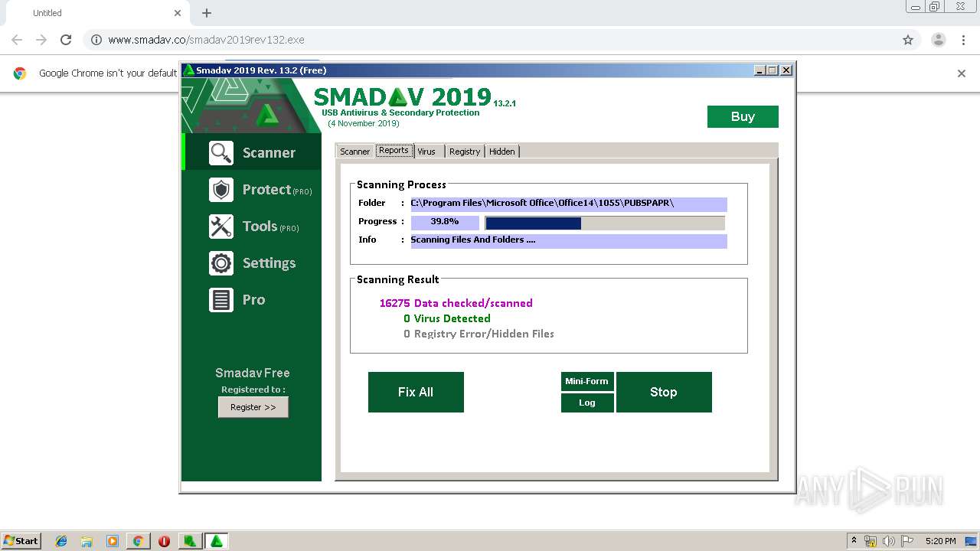The height and width of the screenshot is (551, 980).
Task: Open Chrome three-dot menu
Action: tap(963, 40)
